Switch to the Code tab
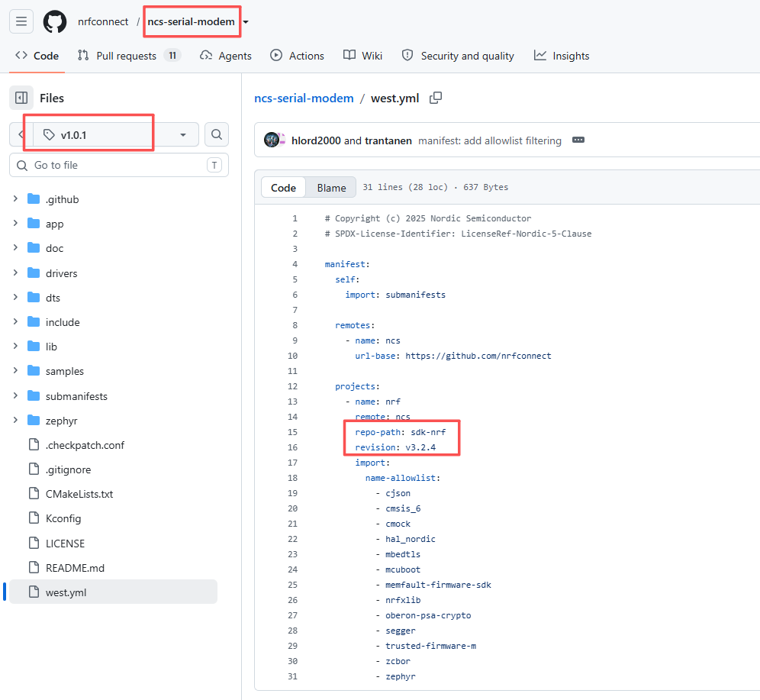760x700 pixels. pyautogui.click(x=37, y=56)
